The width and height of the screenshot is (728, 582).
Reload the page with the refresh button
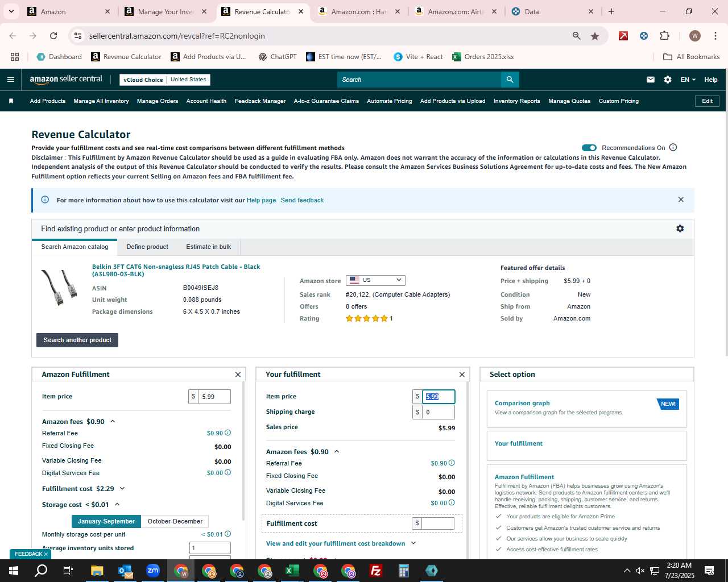(53, 36)
